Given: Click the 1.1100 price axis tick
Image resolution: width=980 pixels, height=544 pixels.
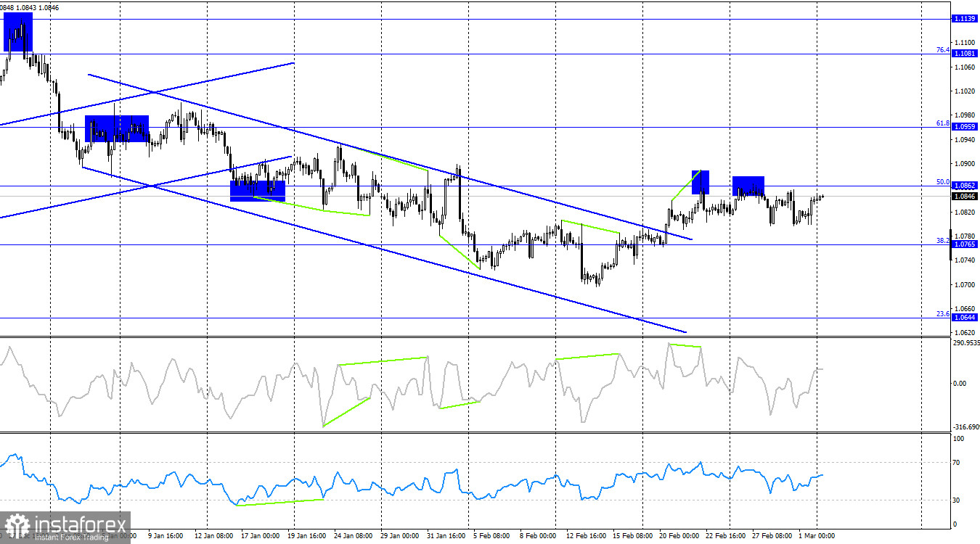Looking at the screenshot, I should click(x=965, y=43).
